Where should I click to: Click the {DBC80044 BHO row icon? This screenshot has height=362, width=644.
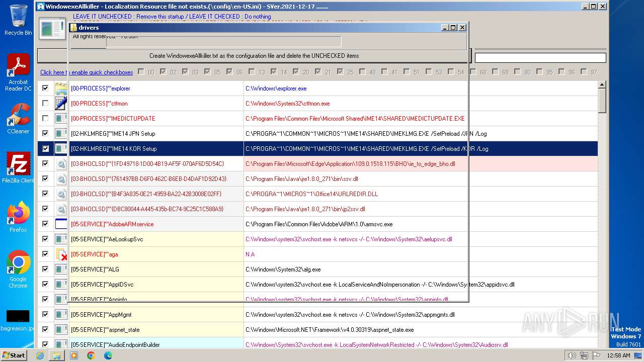[x=61, y=209]
